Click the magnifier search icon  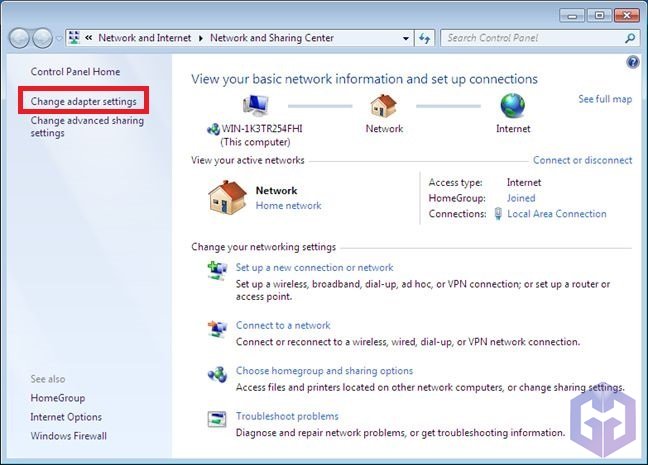[630, 38]
